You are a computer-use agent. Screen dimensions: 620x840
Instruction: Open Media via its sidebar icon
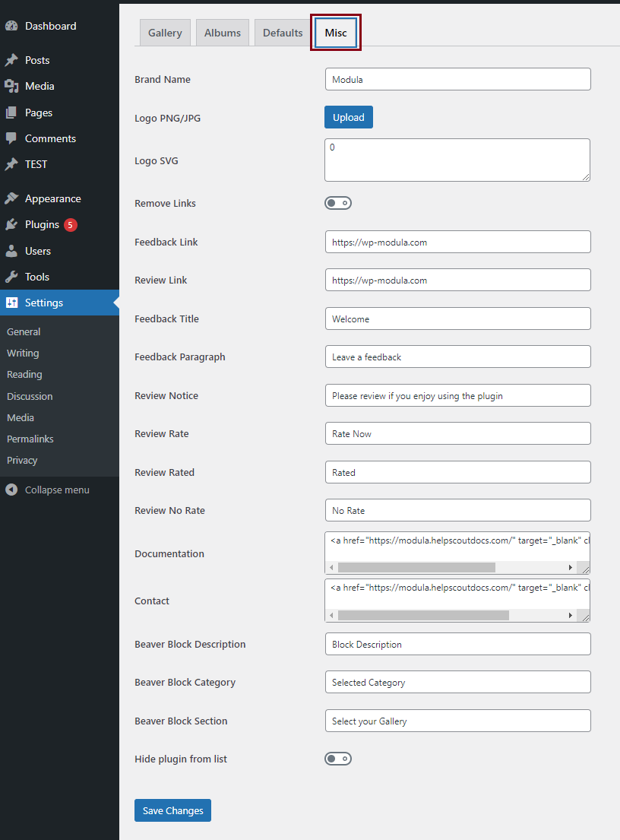pos(11,86)
